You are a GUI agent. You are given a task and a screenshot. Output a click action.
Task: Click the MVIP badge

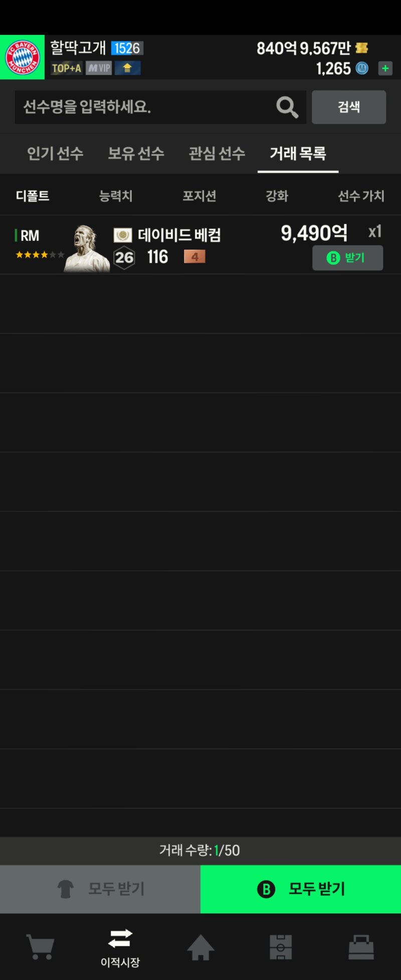click(x=99, y=68)
